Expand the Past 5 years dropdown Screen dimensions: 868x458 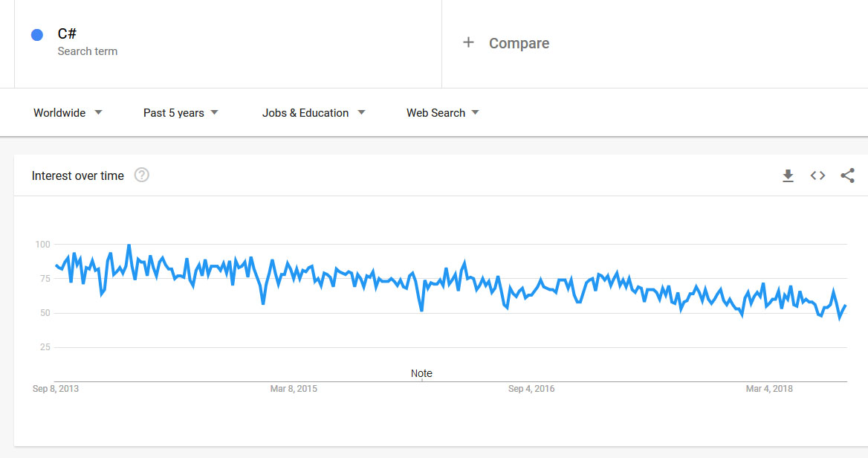click(181, 113)
